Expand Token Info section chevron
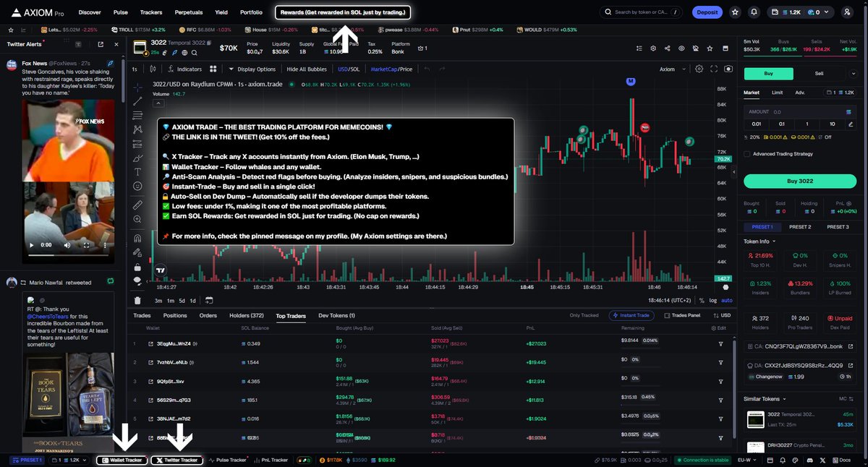Screen dimensions: 868x467 [x=774, y=241]
